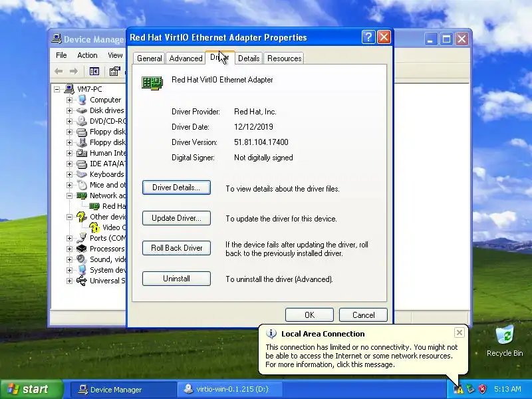The image size is (532, 399).
Task: Open the Start menu
Action: [32, 389]
